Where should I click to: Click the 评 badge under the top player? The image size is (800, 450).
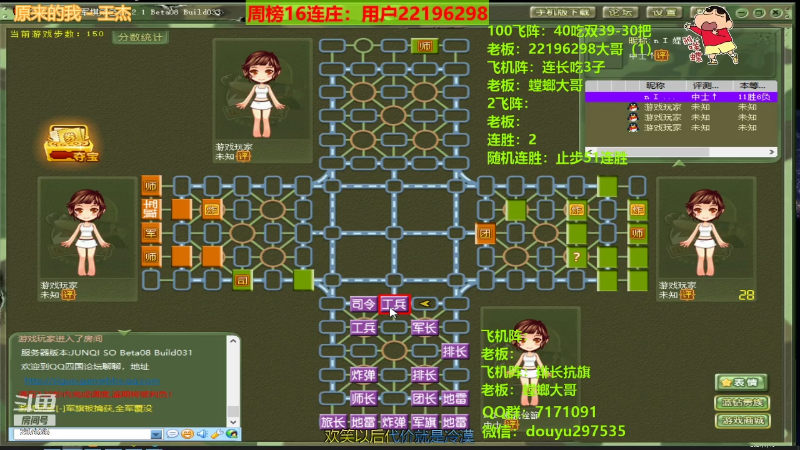coord(243,156)
